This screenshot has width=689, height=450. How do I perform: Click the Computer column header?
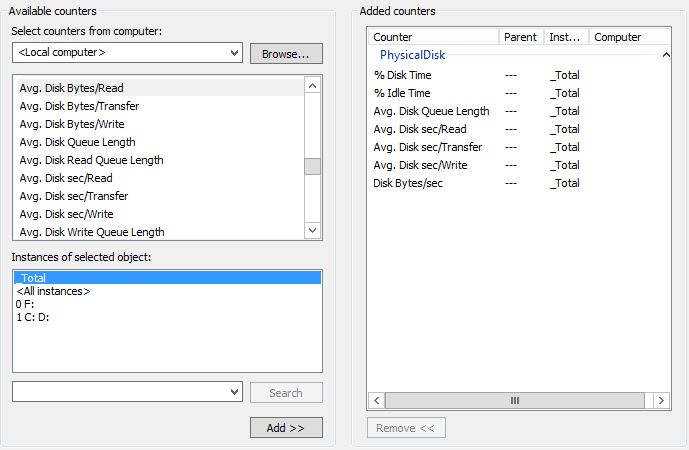pyautogui.click(x=630, y=37)
